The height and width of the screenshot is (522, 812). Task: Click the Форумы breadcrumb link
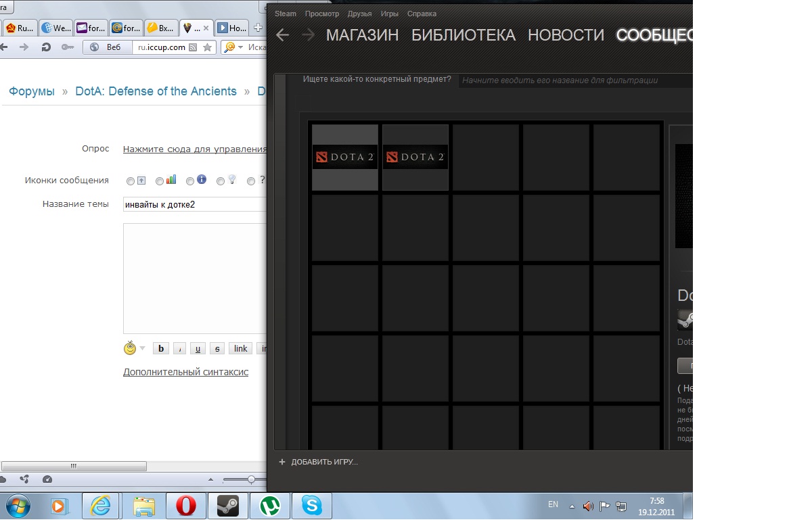pyautogui.click(x=32, y=91)
